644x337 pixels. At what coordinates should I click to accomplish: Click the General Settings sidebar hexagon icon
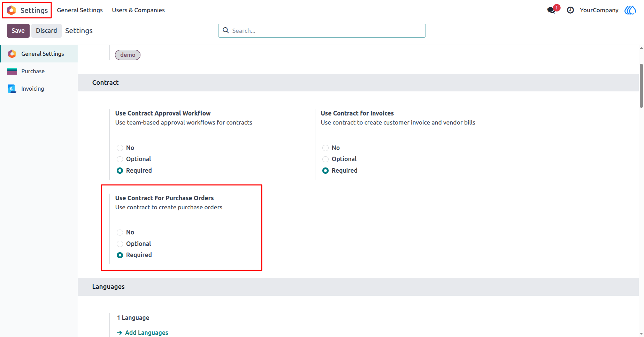[12, 54]
